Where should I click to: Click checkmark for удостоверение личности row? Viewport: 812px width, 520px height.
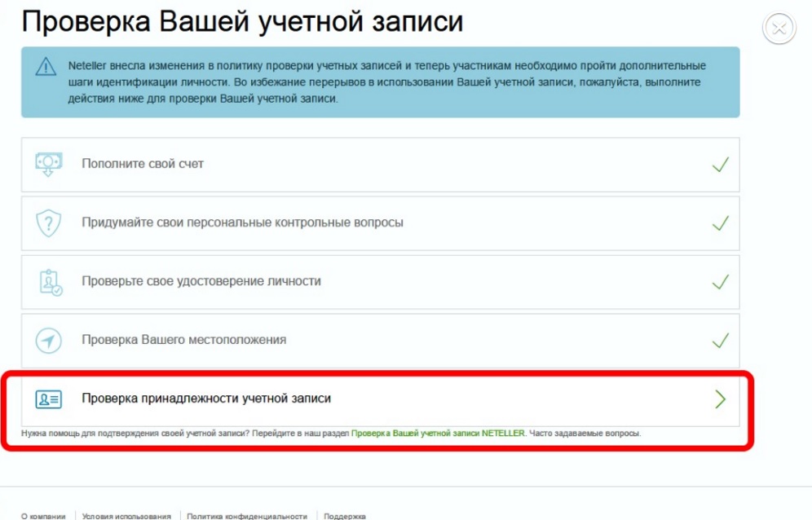(721, 282)
